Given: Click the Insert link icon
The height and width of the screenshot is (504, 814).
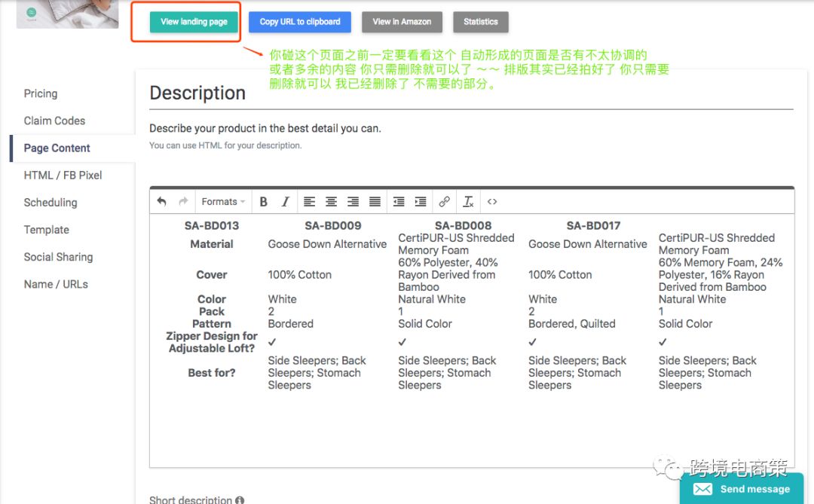Looking at the screenshot, I should 444,201.
